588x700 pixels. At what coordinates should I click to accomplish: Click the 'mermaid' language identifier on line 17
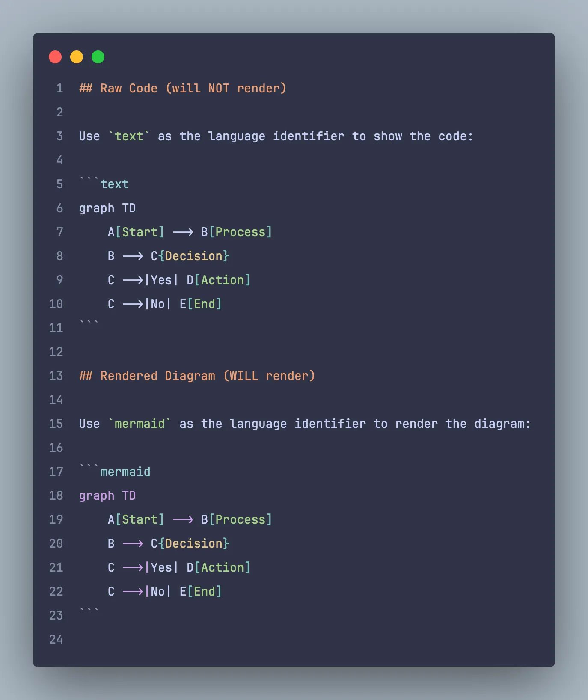125,472
